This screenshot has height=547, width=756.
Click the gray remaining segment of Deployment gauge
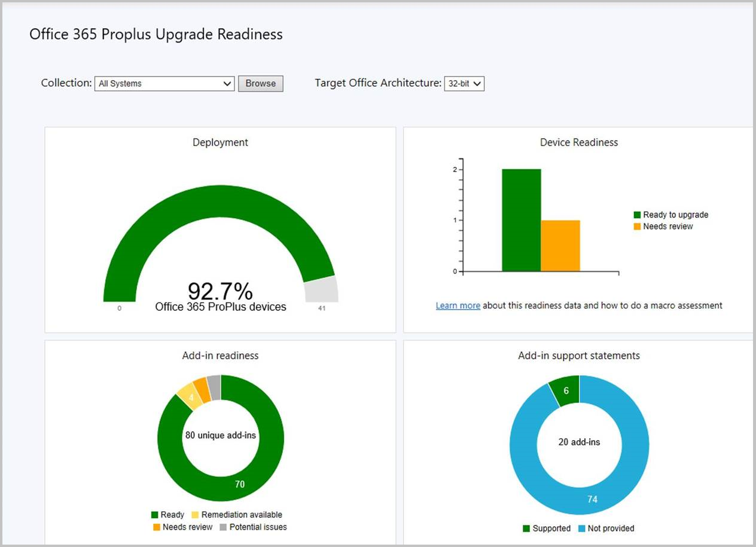click(322, 289)
